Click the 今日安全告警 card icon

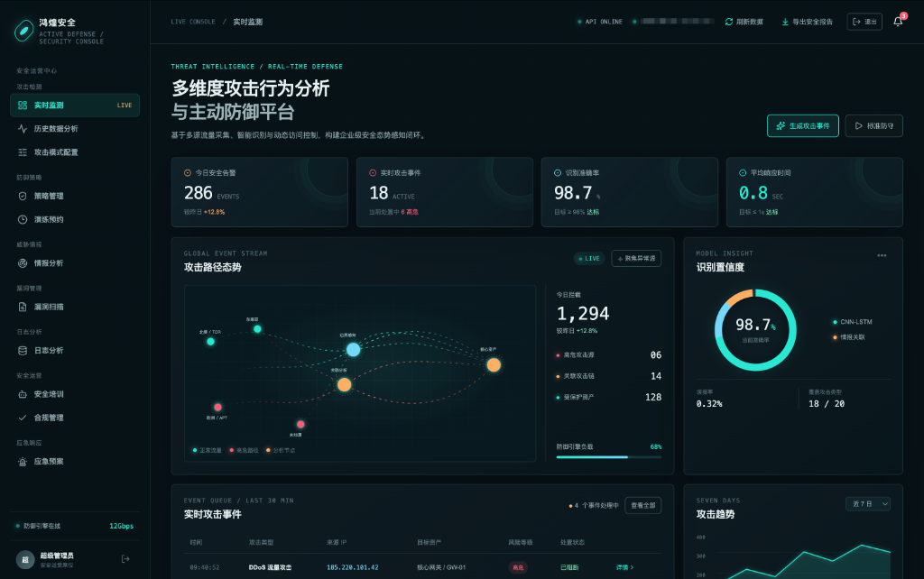(188, 172)
